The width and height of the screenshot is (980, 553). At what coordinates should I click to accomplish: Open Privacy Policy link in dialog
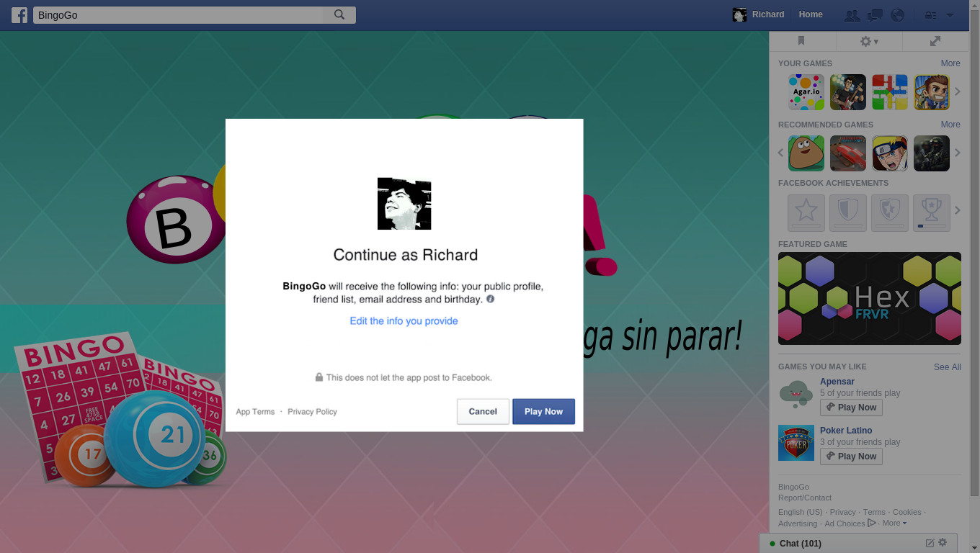312,412
